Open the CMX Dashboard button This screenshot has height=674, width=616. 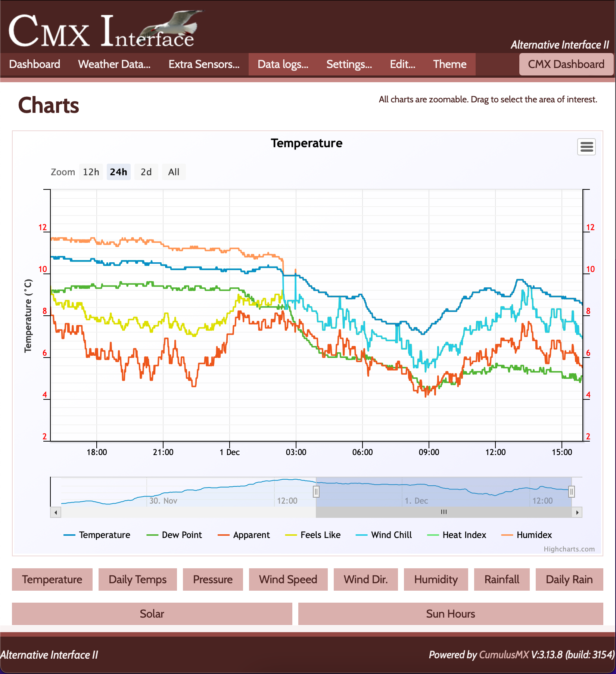566,64
